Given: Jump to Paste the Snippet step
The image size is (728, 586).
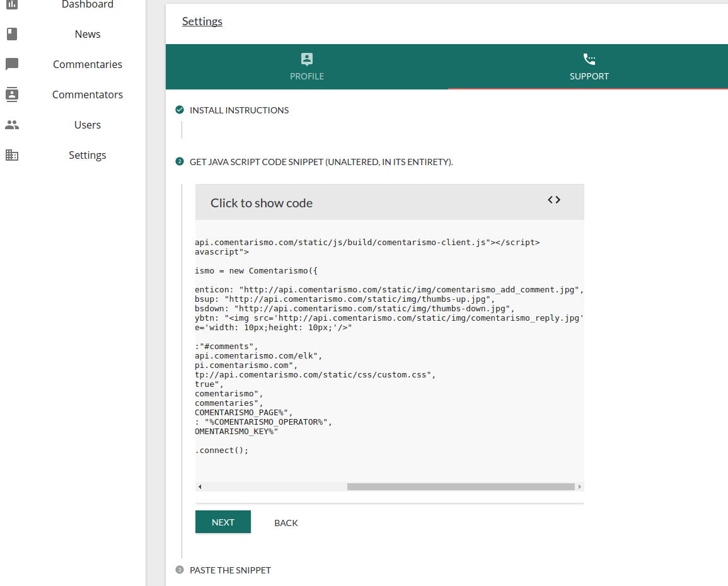Looking at the screenshot, I should (x=230, y=570).
